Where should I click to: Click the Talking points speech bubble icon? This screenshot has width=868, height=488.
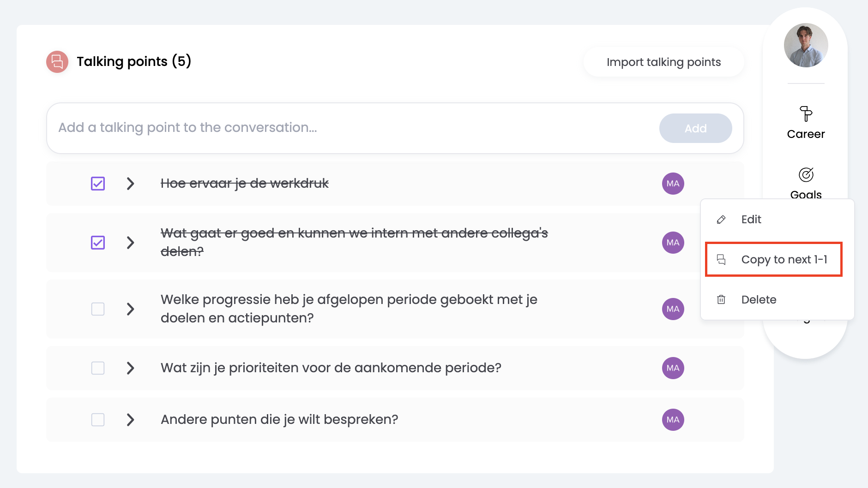point(57,62)
